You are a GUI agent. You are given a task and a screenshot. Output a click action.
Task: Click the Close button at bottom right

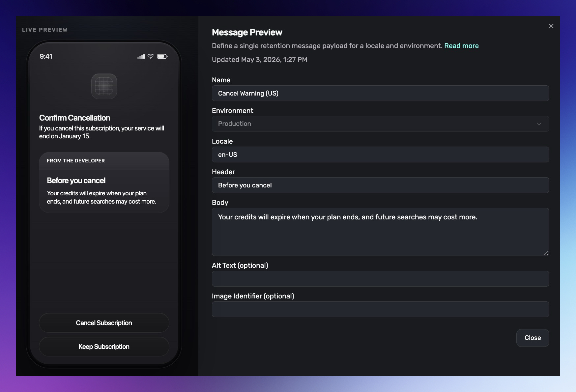(533, 338)
